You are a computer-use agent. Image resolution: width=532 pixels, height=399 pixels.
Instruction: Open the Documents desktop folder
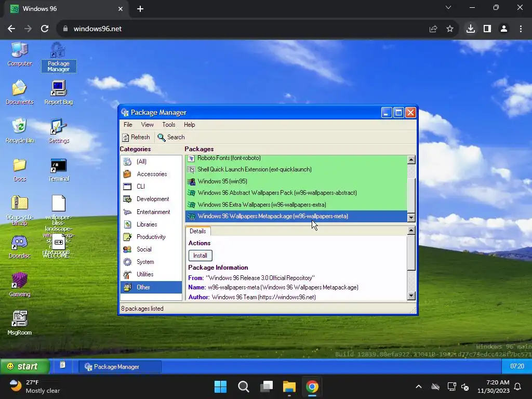click(x=20, y=92)
